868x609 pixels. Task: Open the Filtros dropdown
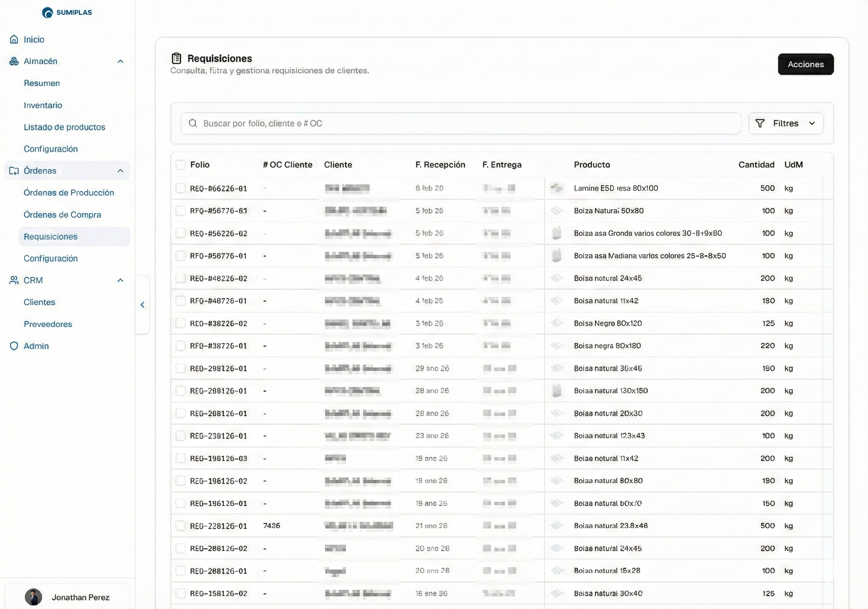pos(786,123)
